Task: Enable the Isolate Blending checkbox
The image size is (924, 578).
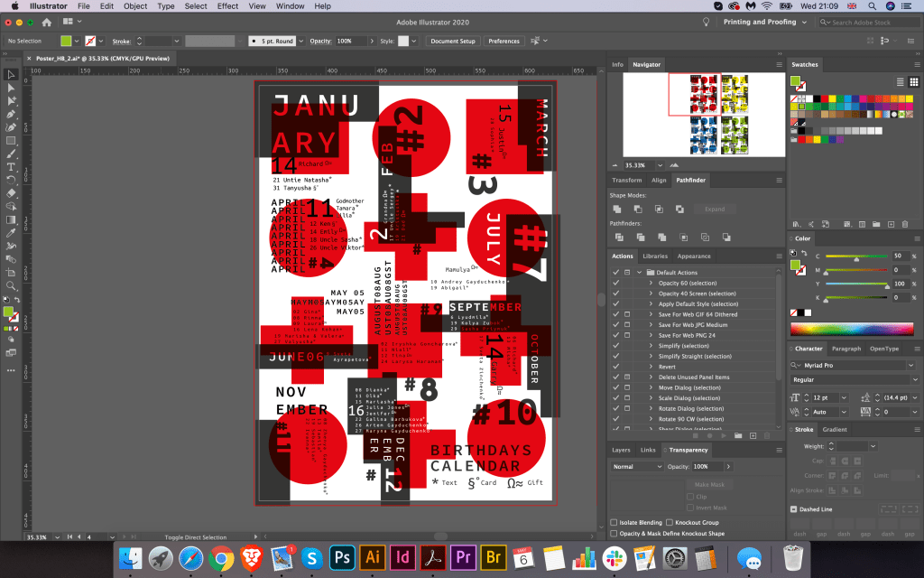Action: (x=614, y=522)
